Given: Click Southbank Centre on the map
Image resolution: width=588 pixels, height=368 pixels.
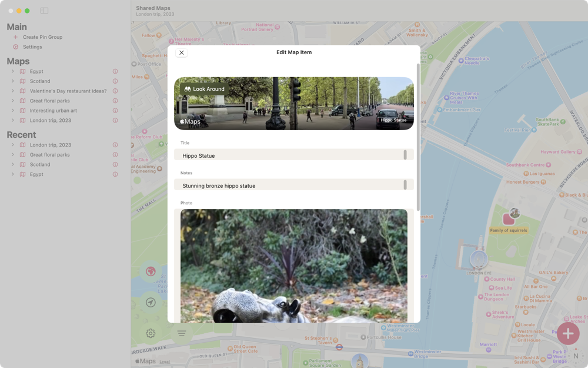Looking at the screenshot, I should point(529,165).
